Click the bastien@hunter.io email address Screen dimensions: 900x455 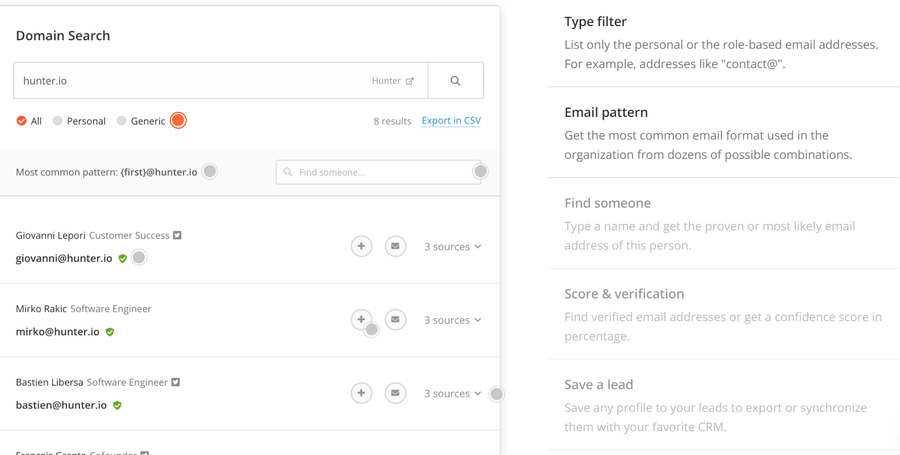pos(61,405)
